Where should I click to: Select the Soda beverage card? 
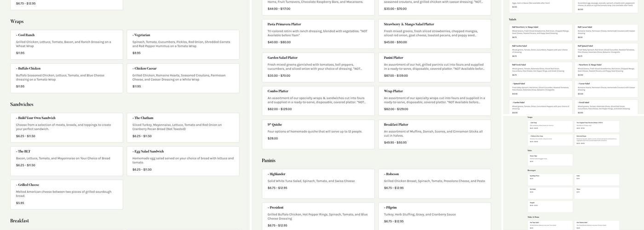(x=597, y=179)
